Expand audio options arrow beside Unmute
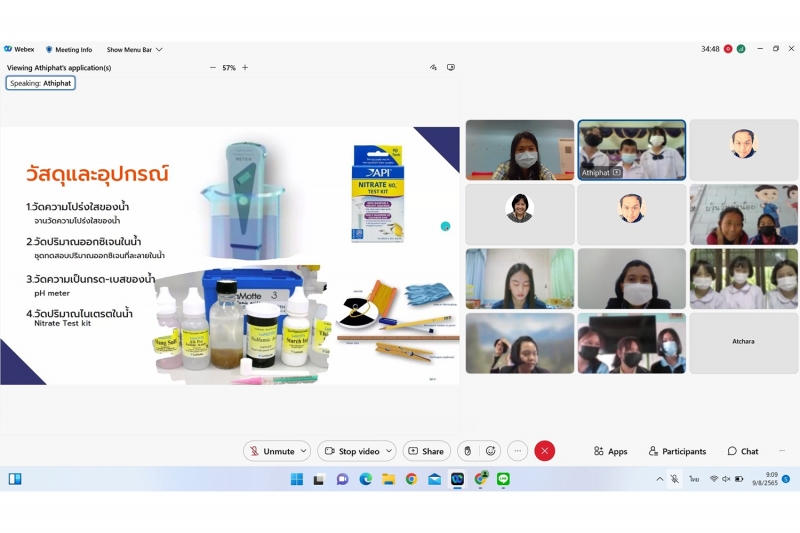The image size is (800, 533). pos(303,451)
